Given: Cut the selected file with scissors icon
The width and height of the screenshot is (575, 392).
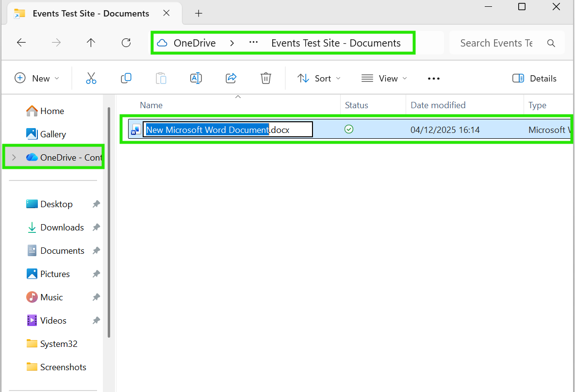Looking at the screenshot, I should point(91,78).
